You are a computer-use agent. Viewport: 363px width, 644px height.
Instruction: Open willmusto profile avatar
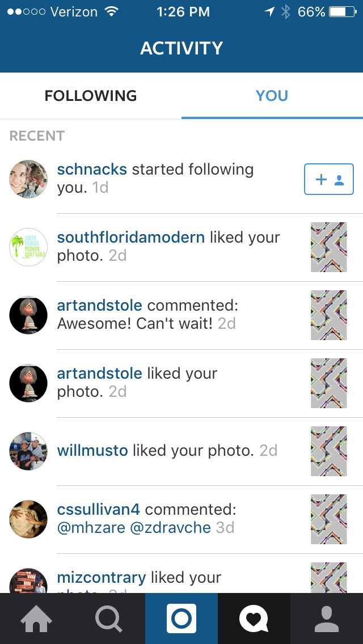[28, 451]
